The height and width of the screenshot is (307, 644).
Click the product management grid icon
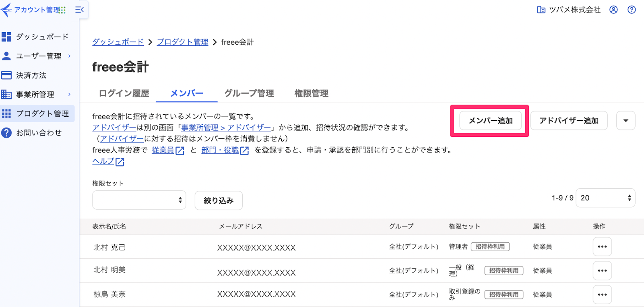click(6, 113)
